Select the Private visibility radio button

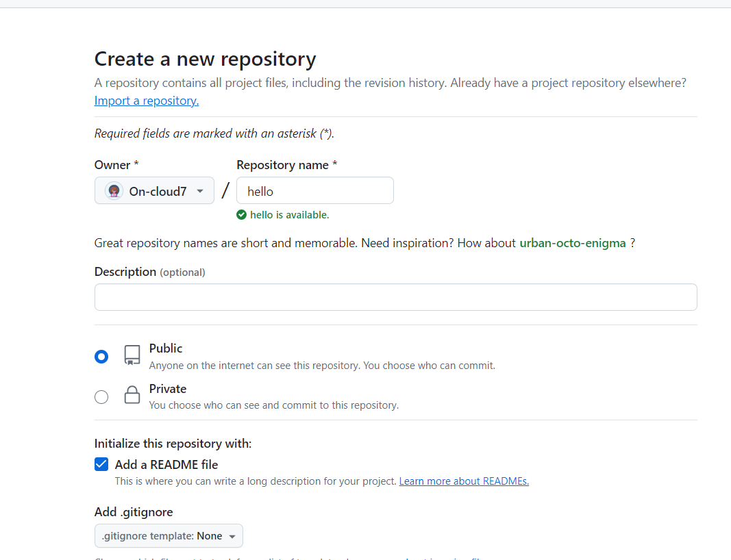101,397
